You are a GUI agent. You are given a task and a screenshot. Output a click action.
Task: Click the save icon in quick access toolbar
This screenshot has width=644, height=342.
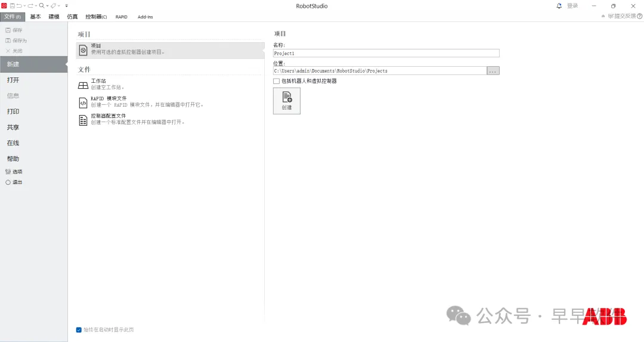[13, 6]
